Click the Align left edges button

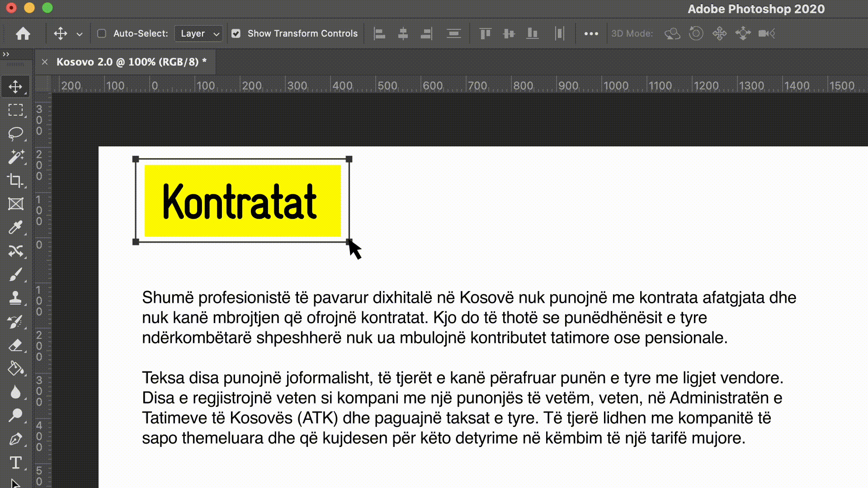click(380, 33)
